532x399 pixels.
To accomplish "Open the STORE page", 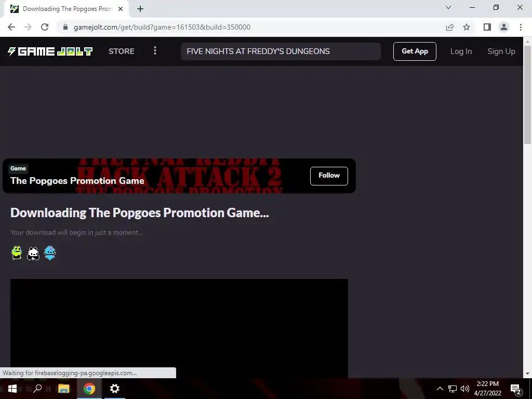I will [x=122, y=51].
